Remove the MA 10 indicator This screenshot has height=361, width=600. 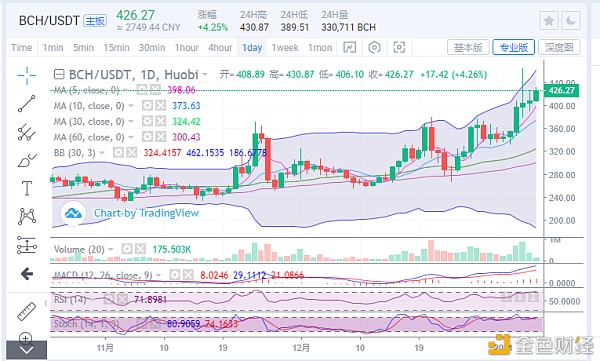160,105
